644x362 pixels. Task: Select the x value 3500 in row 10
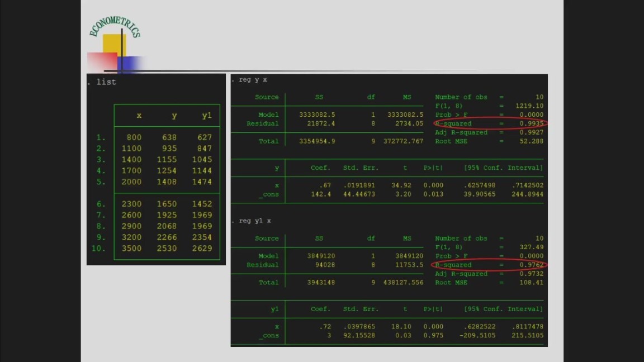coord(131,248)
